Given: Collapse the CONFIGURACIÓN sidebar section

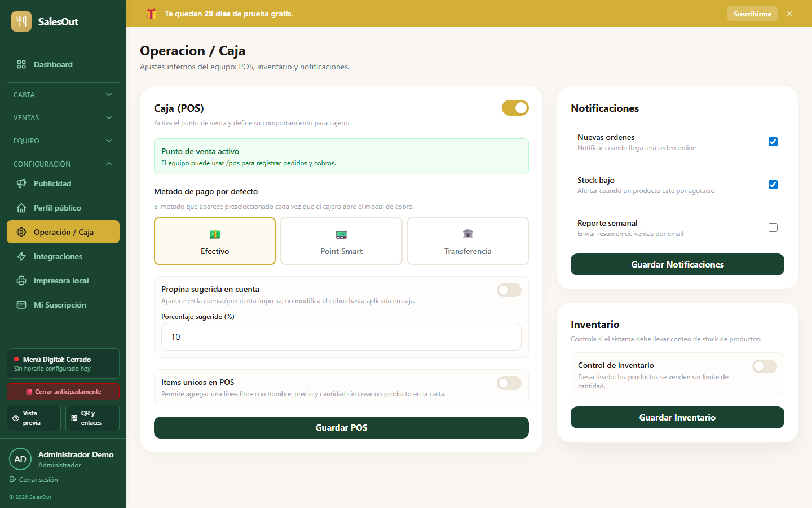Looking at the screenshot, I should (63, 164).
